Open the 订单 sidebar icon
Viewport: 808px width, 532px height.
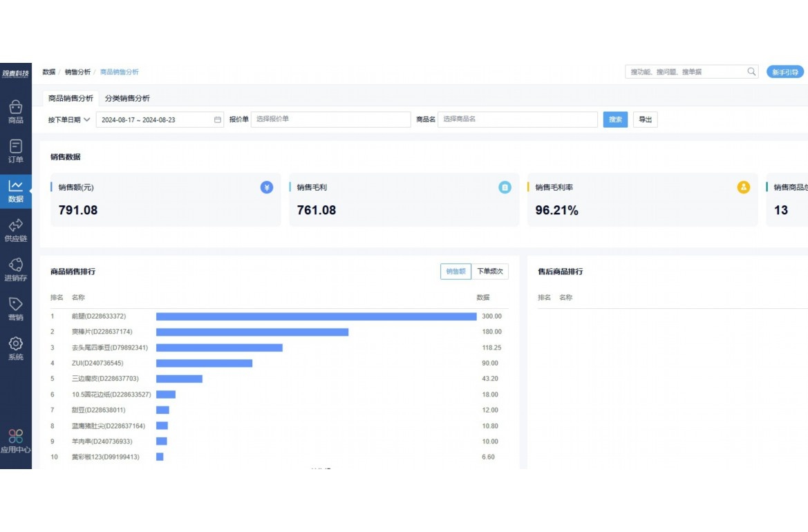coord(15,147)
